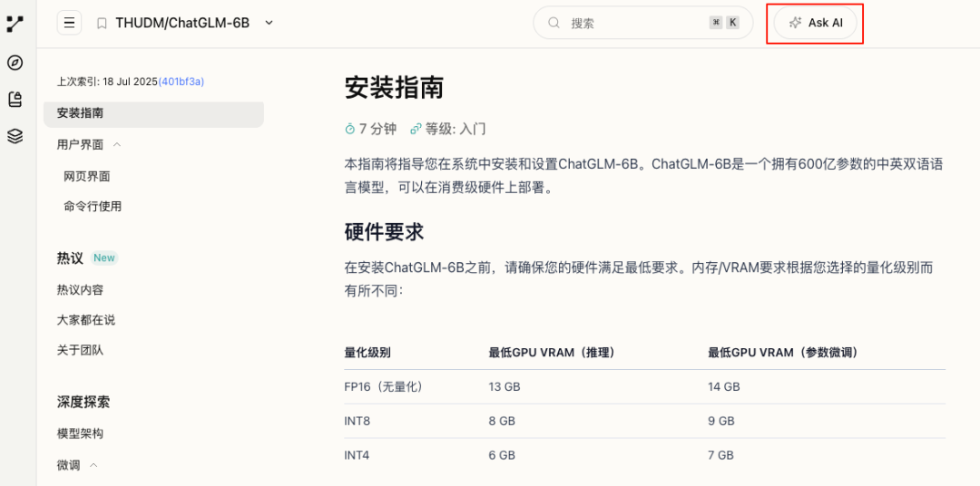Click the 最低GPU VRAM（推理） column header
This screenshot has width=980, height=486.
pyautogui.click(x=552, y=353)
